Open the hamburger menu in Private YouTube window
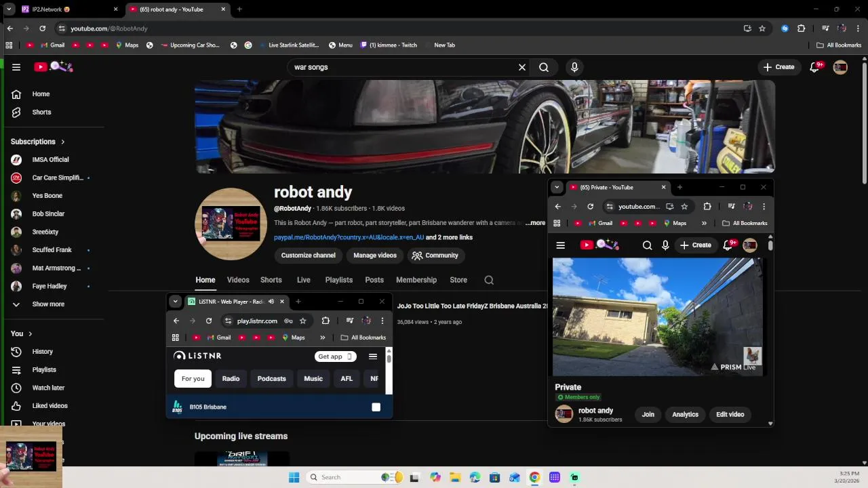This screenshot has height=488, width=868. 560,245
